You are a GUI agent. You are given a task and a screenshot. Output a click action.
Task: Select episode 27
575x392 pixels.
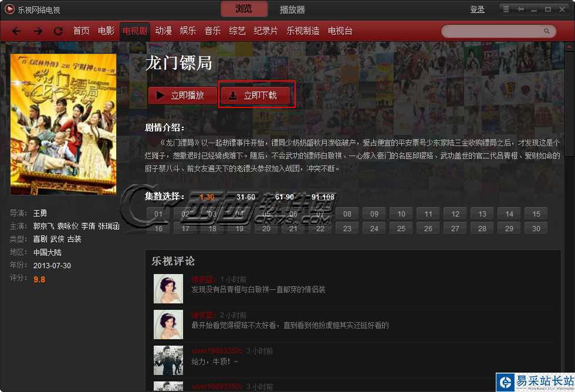coord(455,228)
